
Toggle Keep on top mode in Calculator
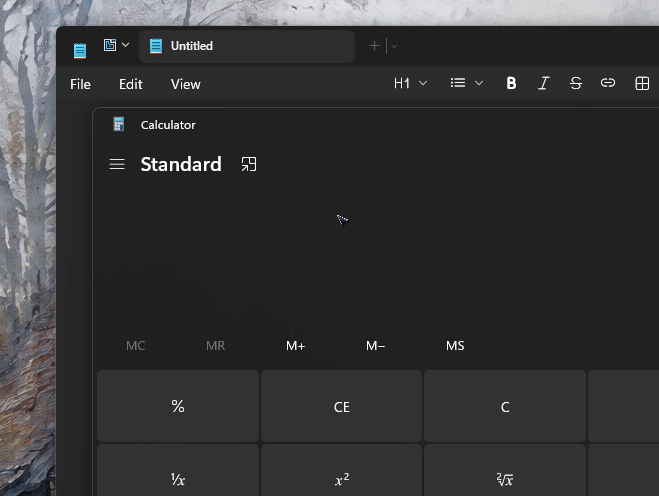(249, 164)
